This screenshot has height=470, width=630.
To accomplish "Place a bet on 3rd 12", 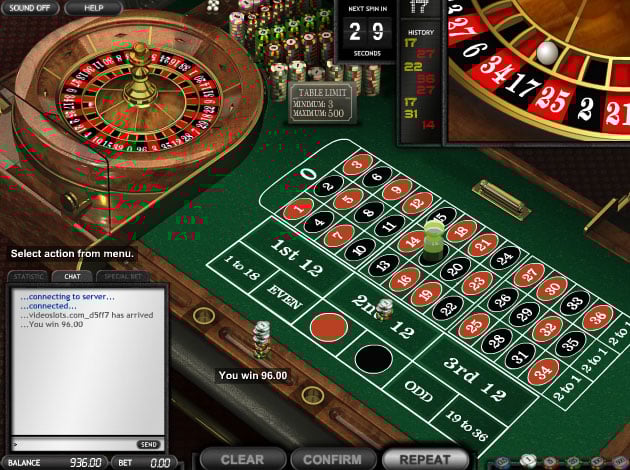I will [475, 378].
